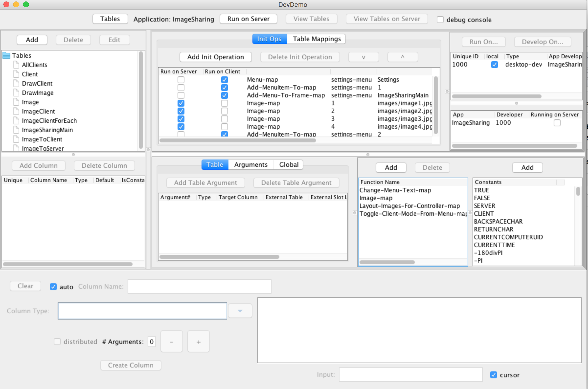
Task: Click Add button above Tables tree
Action: 32,40
